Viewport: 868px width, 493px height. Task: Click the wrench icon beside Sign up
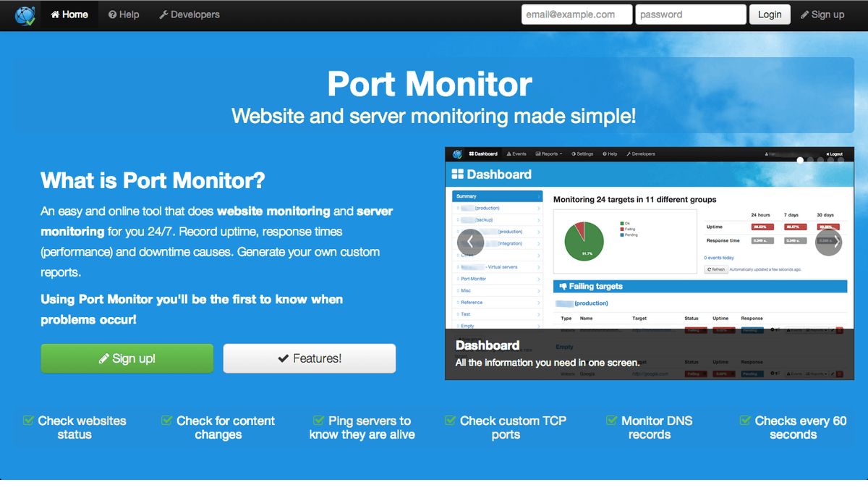coord(807,14)
